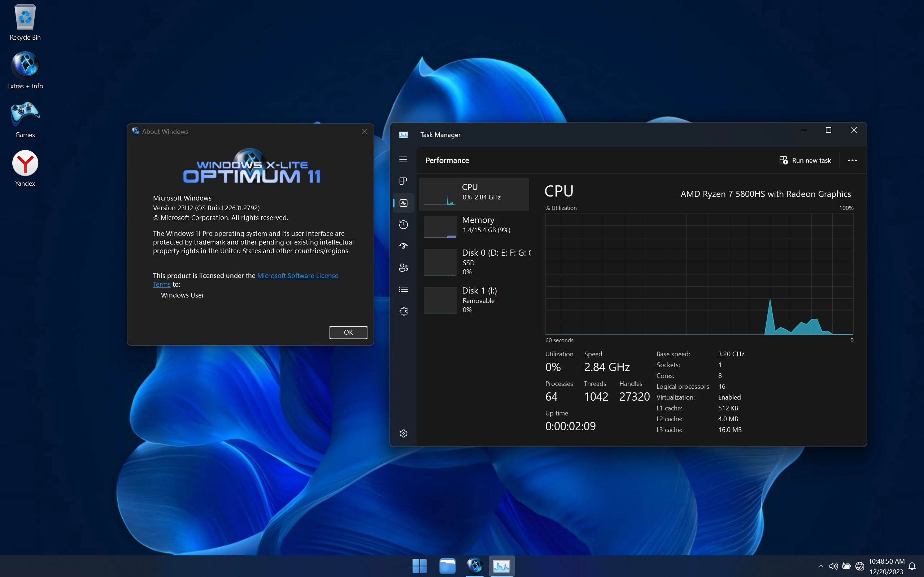Open App history page in sidebar

click(x=403, y=224)
